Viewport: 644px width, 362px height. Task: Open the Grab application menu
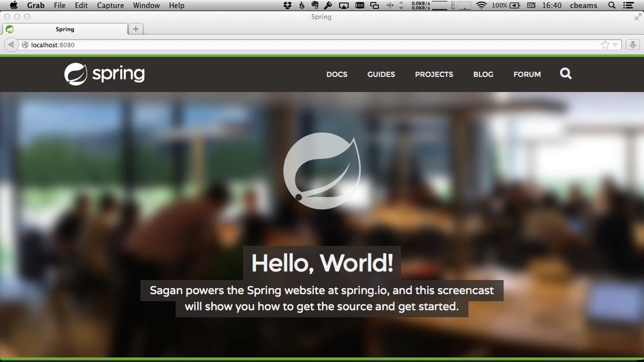coord(36,5)
